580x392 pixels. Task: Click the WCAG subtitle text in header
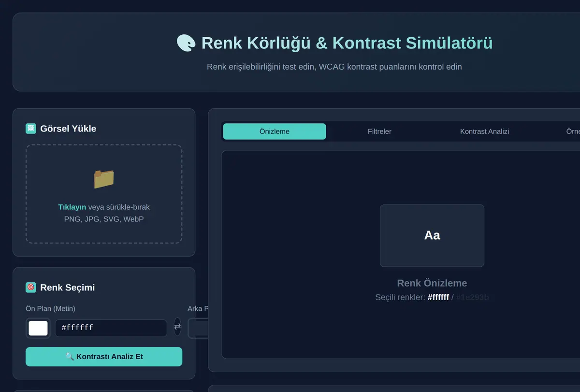(334, 67)
